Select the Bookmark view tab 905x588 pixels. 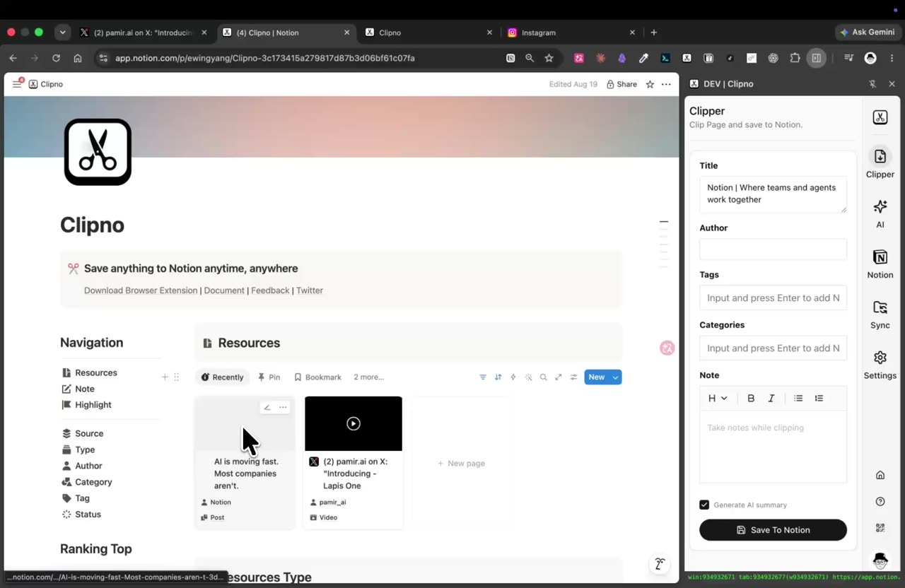pos(317,377)
